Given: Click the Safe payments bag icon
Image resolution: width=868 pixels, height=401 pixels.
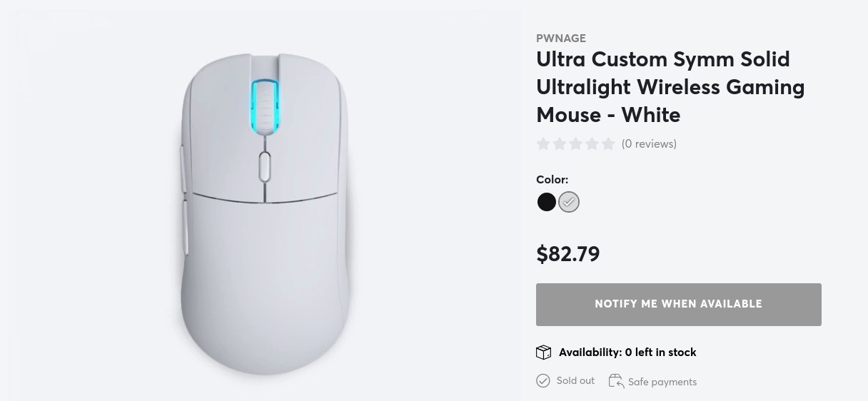Looking at the screenshot, I should click(615, 381).
